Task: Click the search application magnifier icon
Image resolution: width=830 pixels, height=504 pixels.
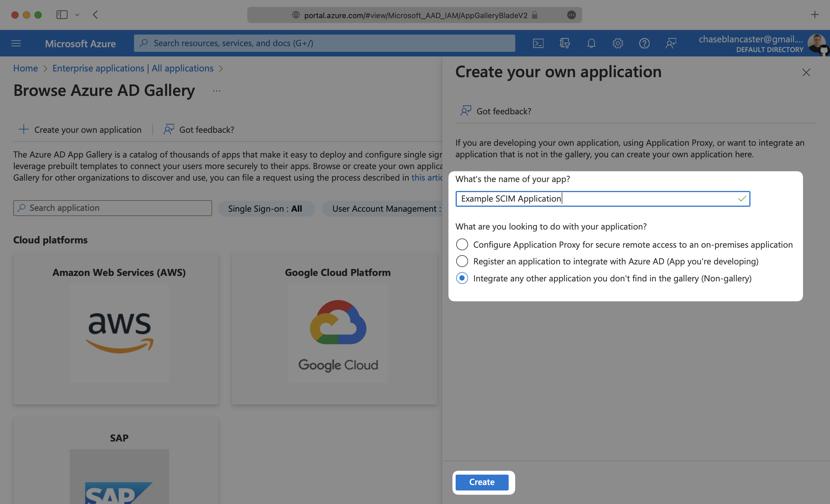Action: [21, 207]
